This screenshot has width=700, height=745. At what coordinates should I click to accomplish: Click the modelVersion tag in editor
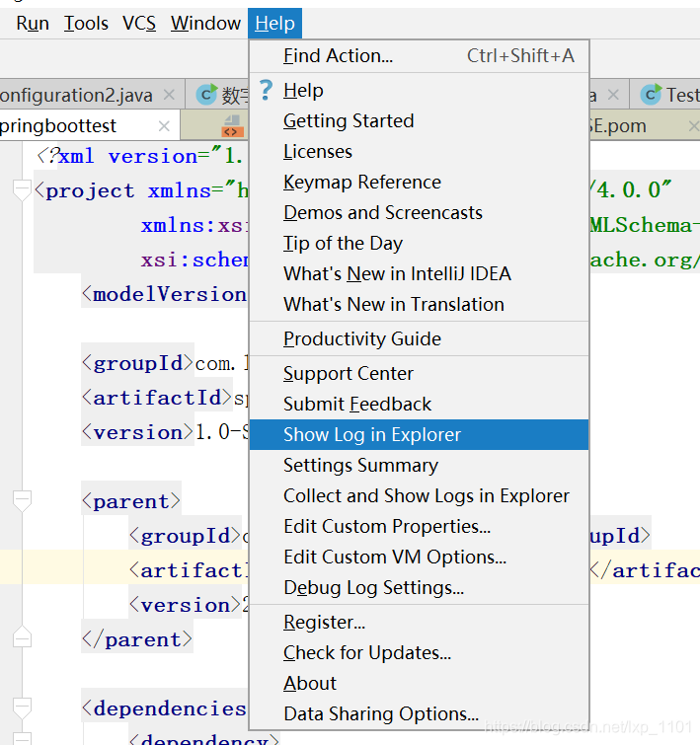click(164, 294)
